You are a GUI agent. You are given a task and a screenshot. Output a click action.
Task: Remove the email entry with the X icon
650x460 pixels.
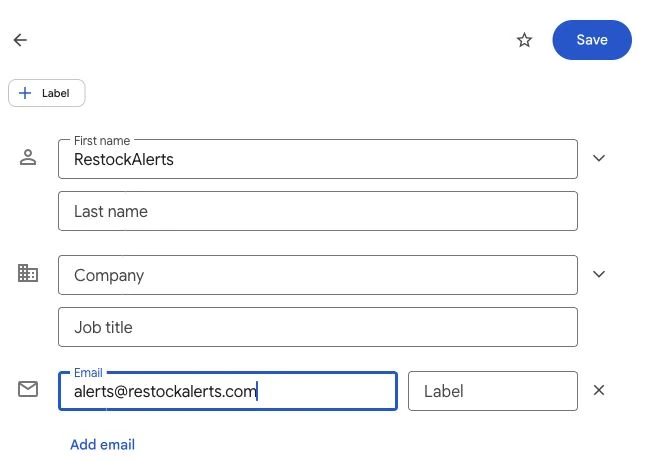599,390
